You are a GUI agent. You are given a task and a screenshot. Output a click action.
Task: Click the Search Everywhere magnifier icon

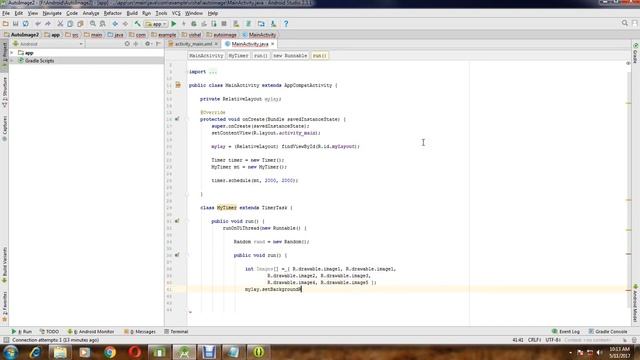624,23
